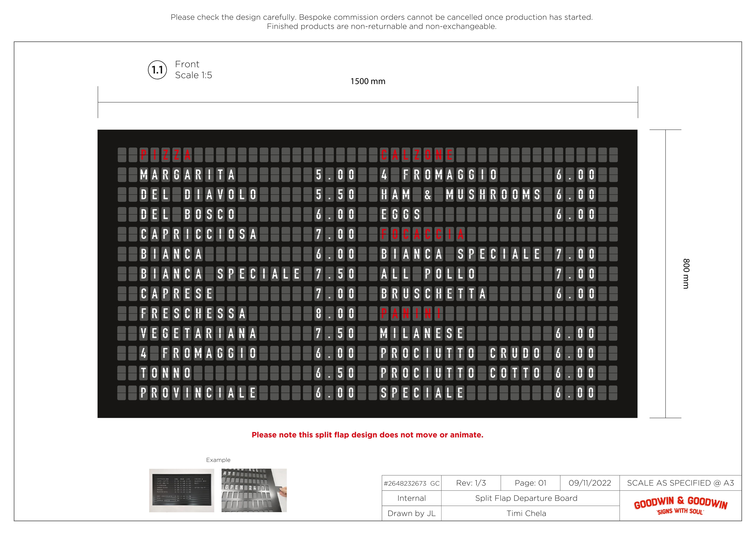The image size is (756, 535).
Task: Click the CAPRESE menu item
Action: coord(176,294)
